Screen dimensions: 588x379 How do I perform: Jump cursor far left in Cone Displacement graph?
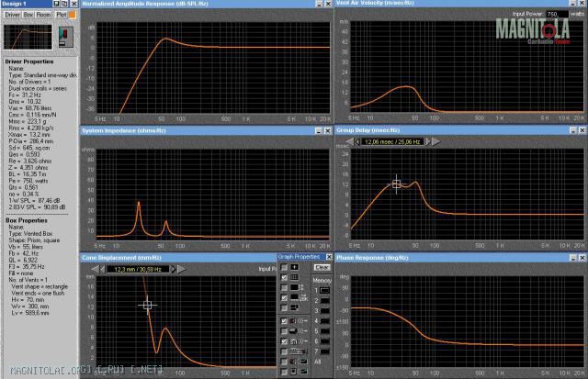(95, 269)
